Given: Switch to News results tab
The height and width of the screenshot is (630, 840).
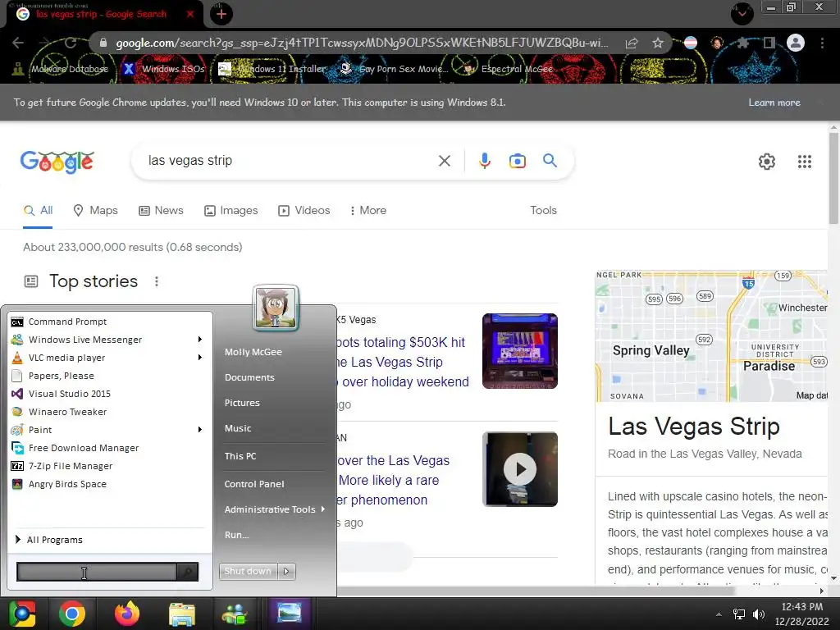Looking at the screenshot, I should (161, 211).
